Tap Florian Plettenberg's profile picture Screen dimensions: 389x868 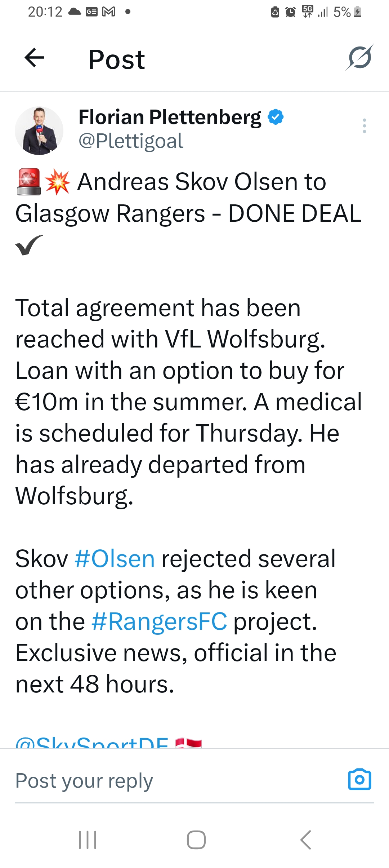tap(39, 131)
